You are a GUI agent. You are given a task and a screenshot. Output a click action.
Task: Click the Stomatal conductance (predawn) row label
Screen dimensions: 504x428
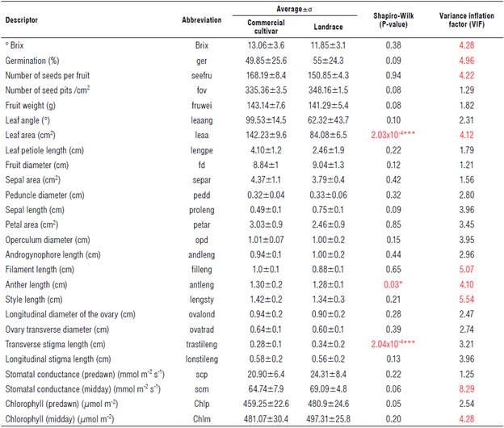[73, 376]
